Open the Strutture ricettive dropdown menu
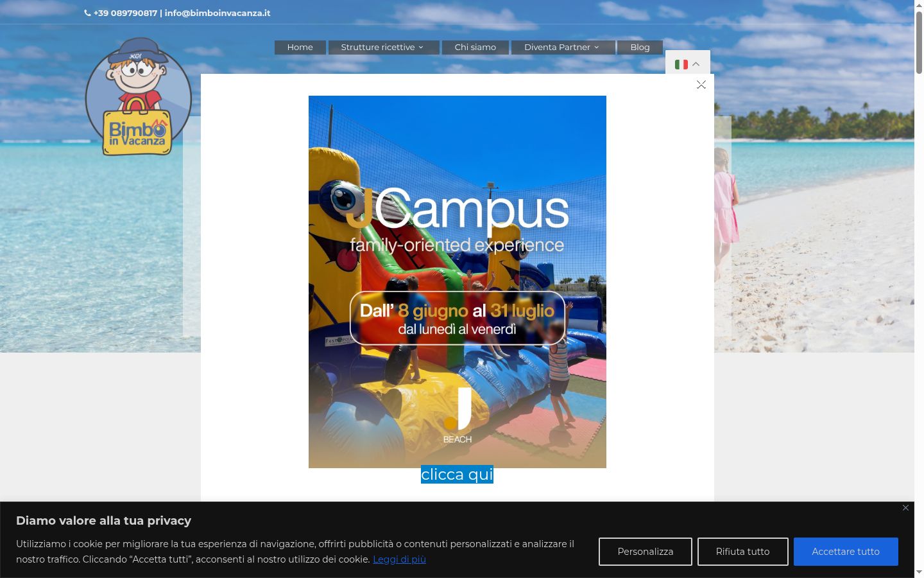The image size is (924, 578). (383, 48)
